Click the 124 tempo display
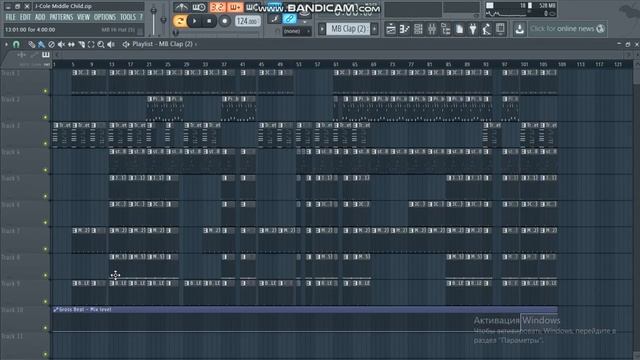 pos(247,21)
